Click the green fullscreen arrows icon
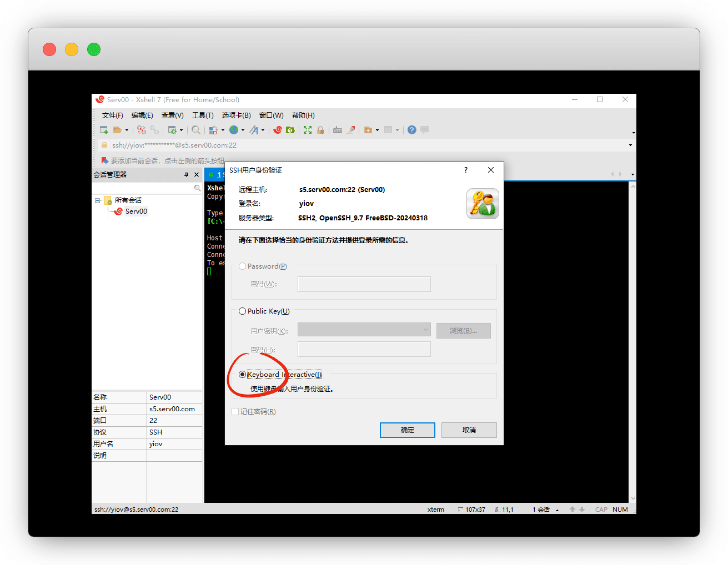This screenshot has width=728, height=565. pos(308,130)
